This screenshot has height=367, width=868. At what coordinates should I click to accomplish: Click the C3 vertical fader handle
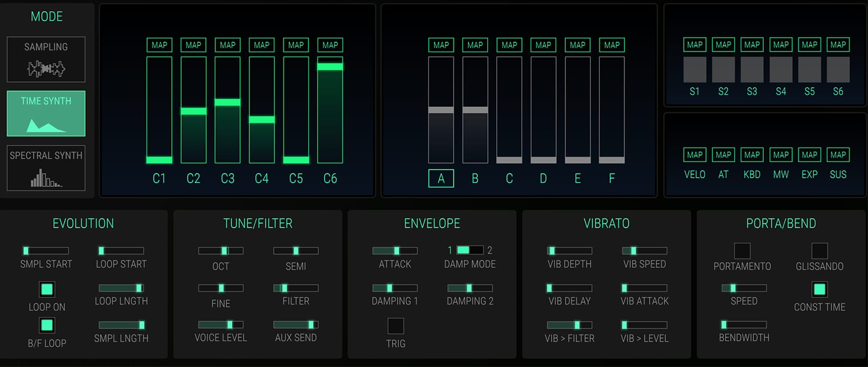click(x=227, y=102)
